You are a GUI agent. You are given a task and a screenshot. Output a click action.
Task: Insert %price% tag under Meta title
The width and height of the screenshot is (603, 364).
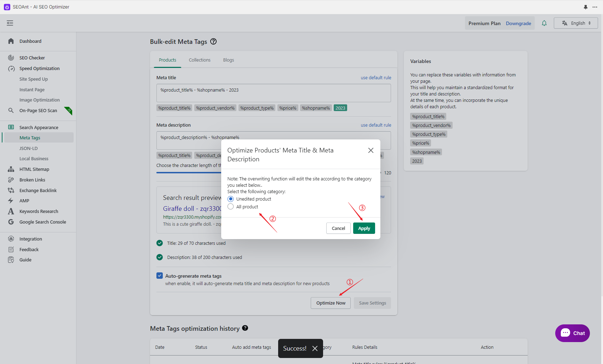[288, 108]
